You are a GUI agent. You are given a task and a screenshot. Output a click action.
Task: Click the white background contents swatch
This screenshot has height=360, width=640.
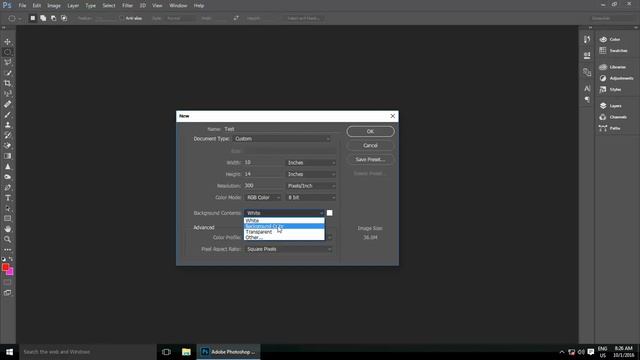(x=329, y=213)
